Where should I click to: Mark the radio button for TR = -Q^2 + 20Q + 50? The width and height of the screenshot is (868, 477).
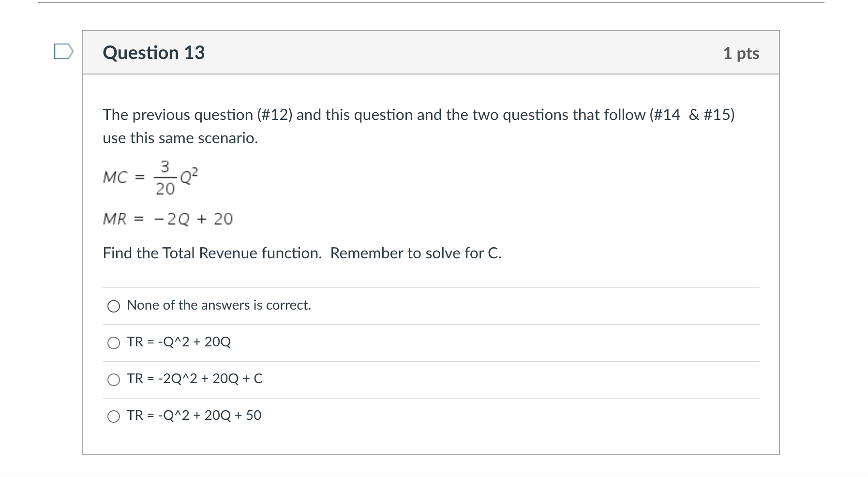pyautogui.click(x=114, y=417)
